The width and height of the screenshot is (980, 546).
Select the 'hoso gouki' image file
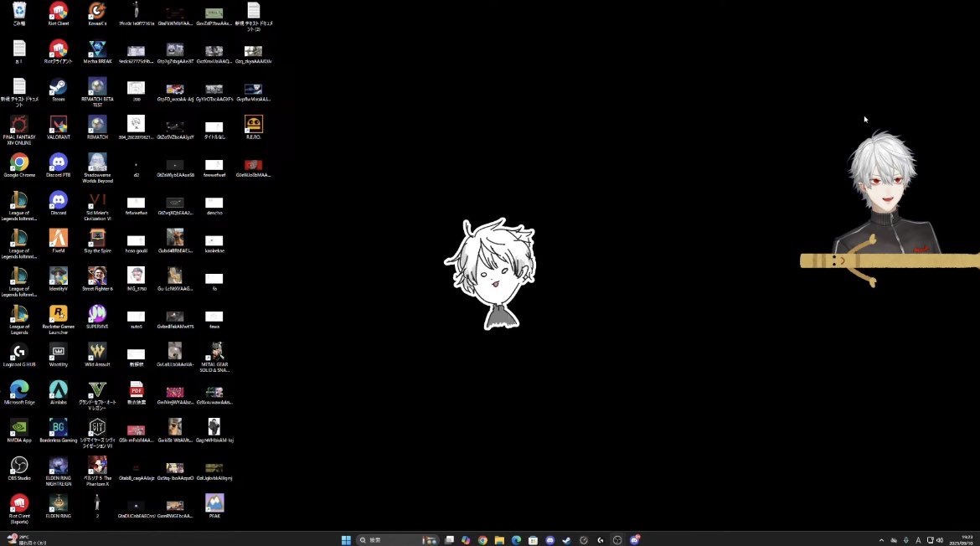click(137, 243)
